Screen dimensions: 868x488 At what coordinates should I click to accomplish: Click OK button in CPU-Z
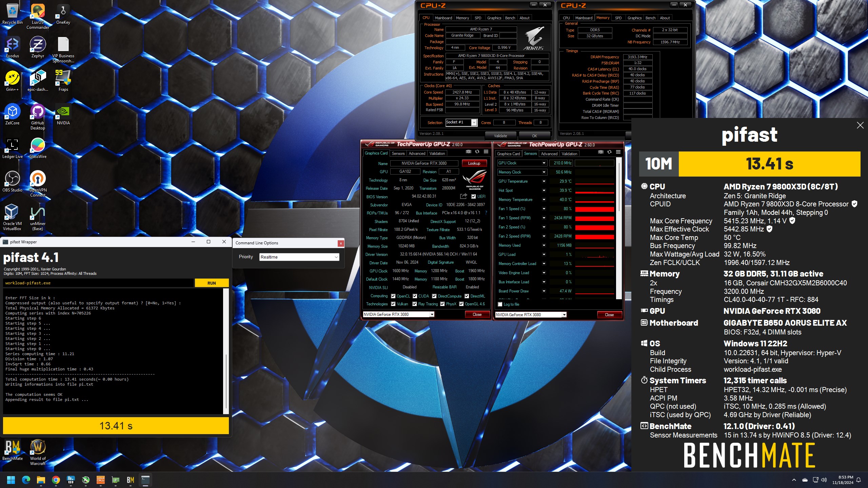pyautogui.click(x=534, y=136)
